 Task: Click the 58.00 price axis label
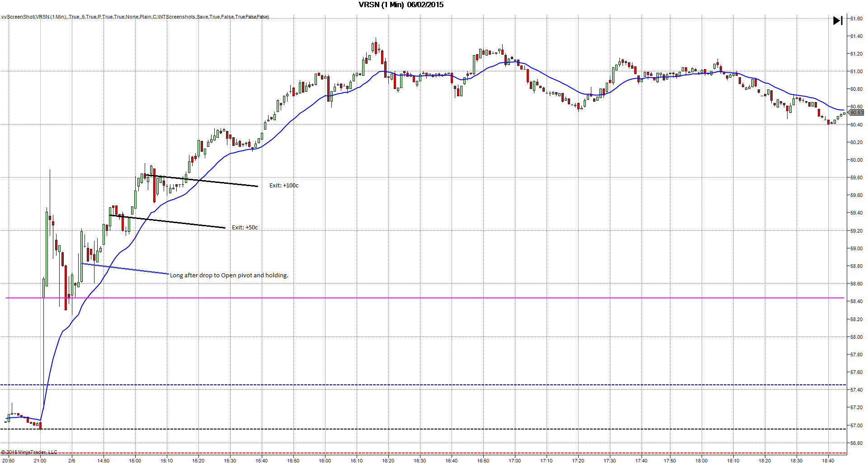(856, 337)
